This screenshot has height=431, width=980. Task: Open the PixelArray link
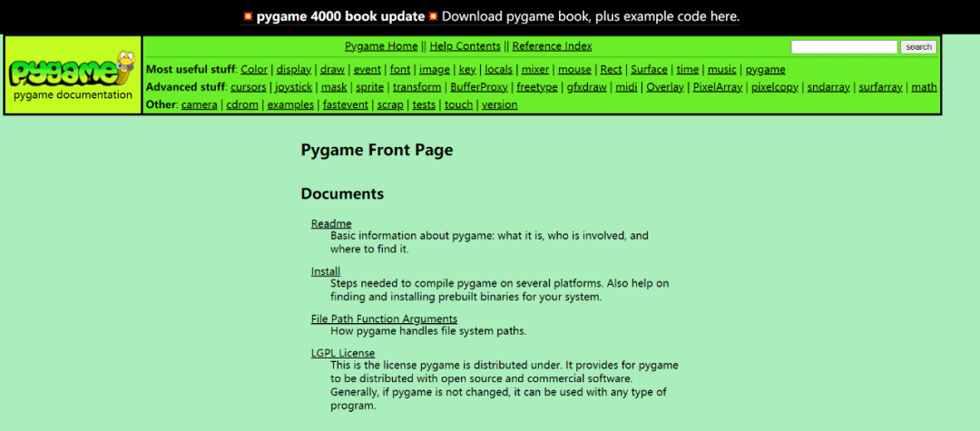pos(718,87)
